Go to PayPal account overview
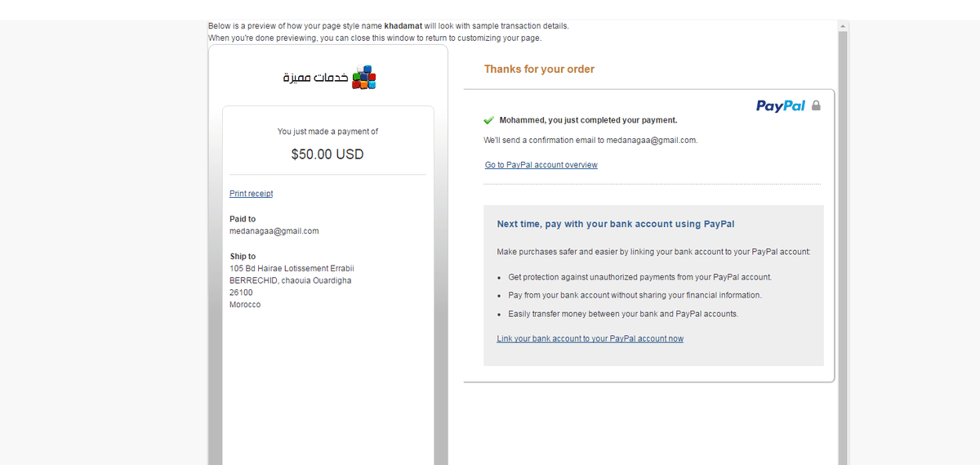The height and width of the screenshot is (465, 980). click(541, 165)
